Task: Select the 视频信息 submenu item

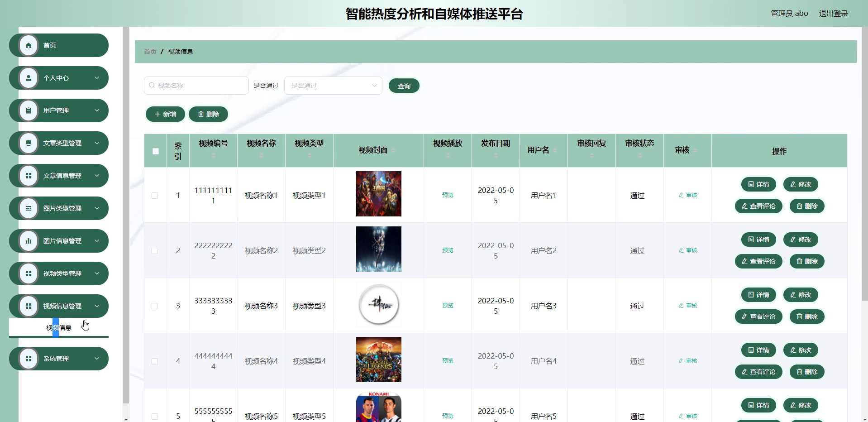Action: (59, 328)
